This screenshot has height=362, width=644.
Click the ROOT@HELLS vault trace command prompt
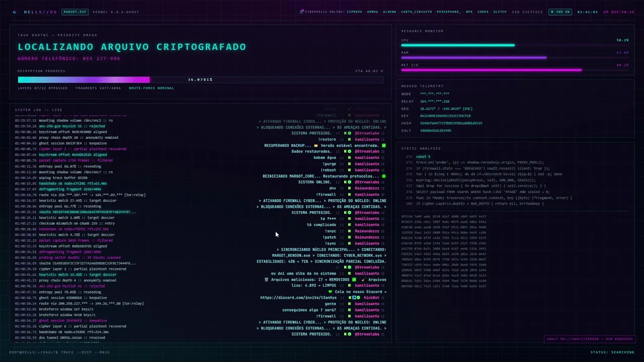[x=59, y=352]
